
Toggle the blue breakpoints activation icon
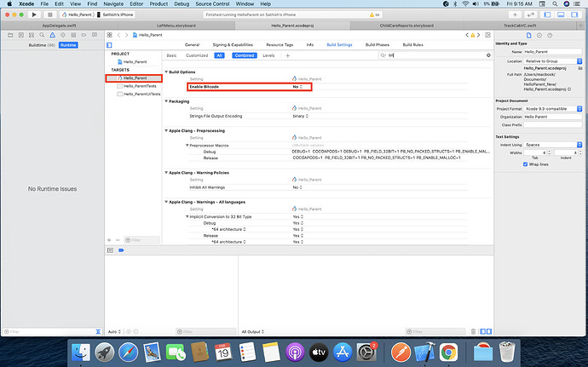coord(121,250)
